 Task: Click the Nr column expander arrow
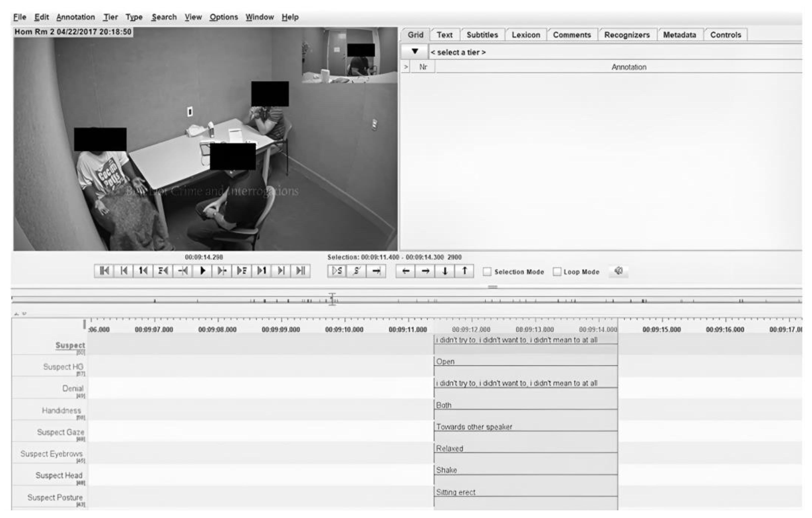pos(406,67)
